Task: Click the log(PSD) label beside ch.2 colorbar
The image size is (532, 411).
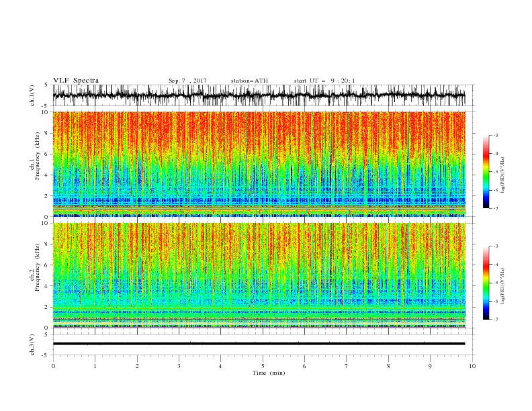Action: tap(502, 286)
